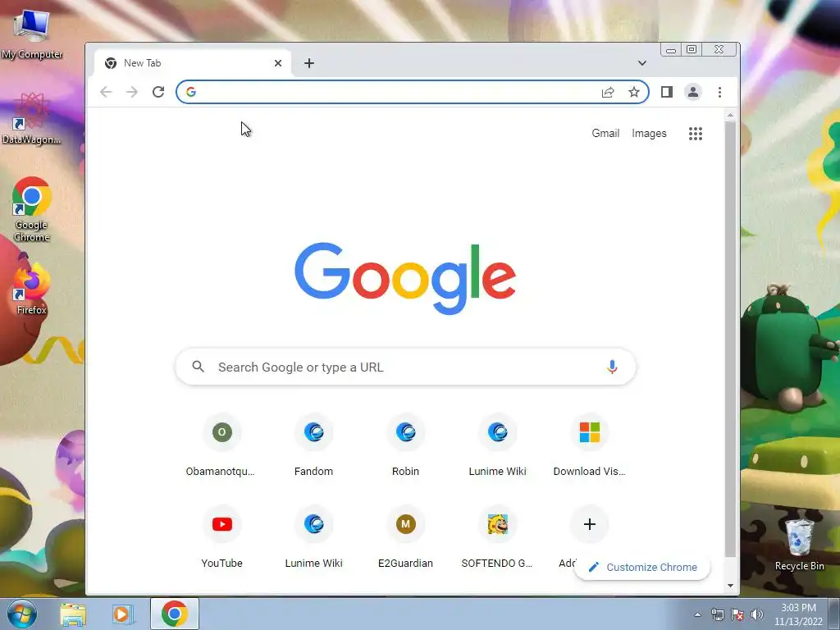Bookmark this tab with the star icon
Image resolution: width=840 pixels, height=630 pixels.
[634, 92]
